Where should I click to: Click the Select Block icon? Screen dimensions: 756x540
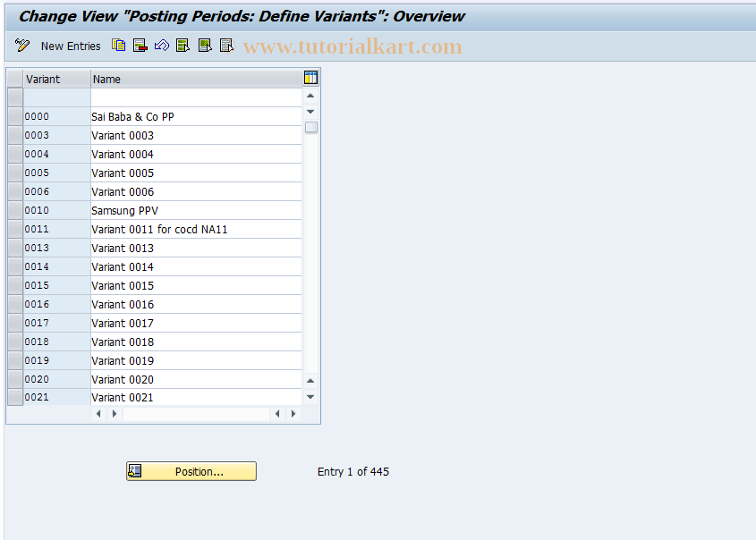(204, 45)
